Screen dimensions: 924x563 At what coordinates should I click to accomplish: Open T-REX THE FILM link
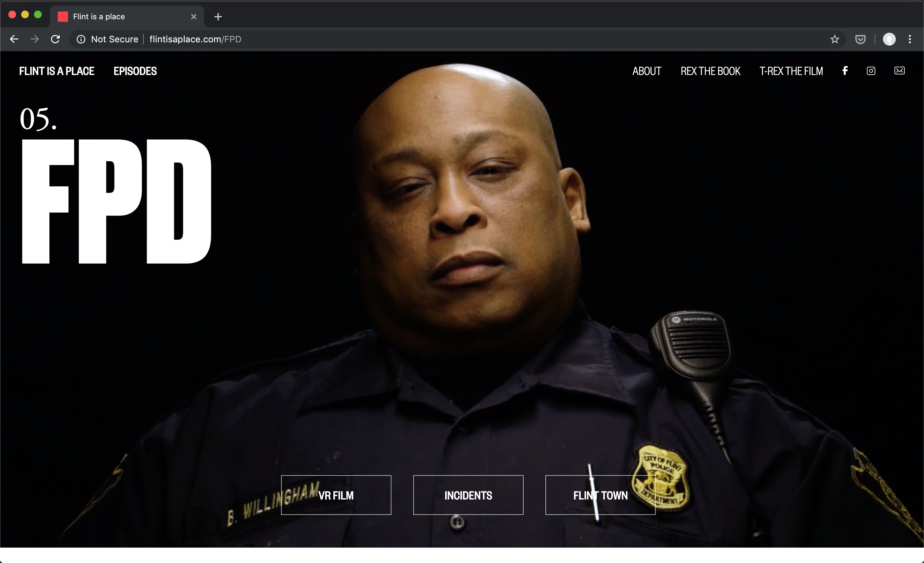[791, 71]
